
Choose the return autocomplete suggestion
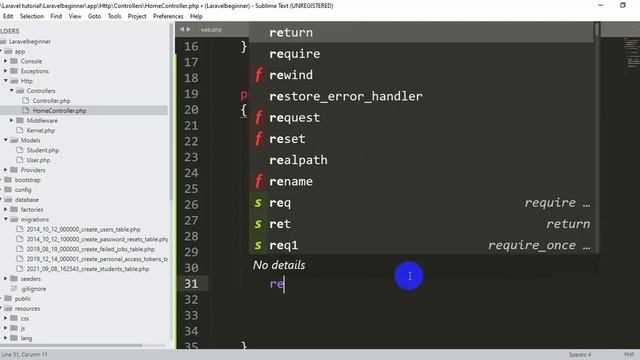pos(421,33)
